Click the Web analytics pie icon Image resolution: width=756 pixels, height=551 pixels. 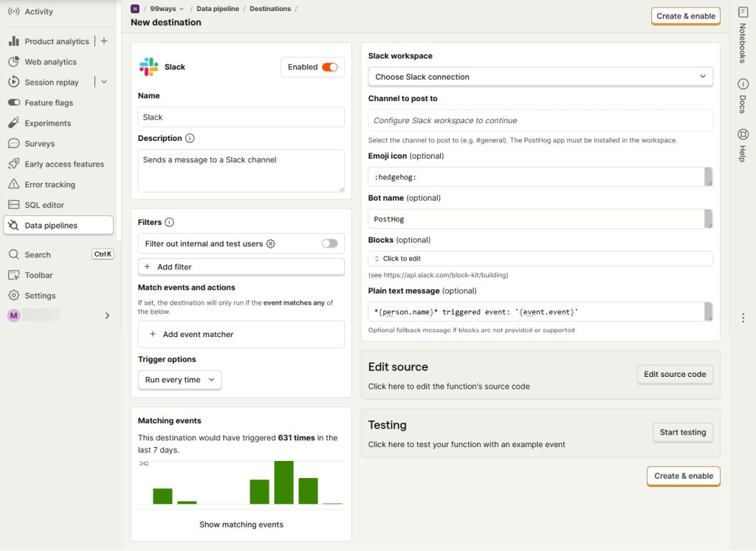click(x=14, y=62)
